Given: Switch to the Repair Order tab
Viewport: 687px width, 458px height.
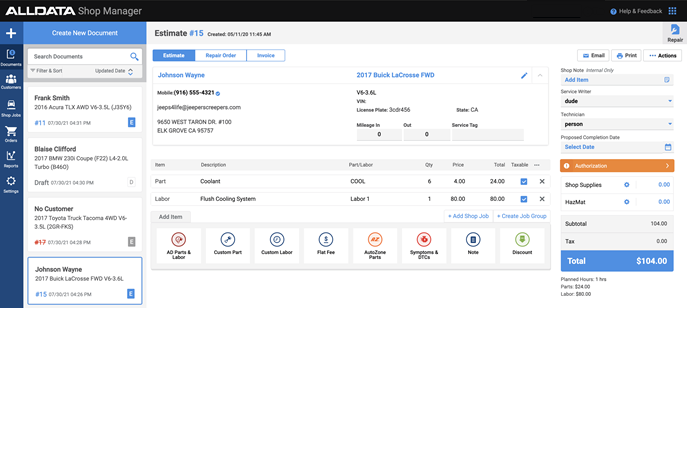Looking at the screenshot, I should click(x=220, y=56).
